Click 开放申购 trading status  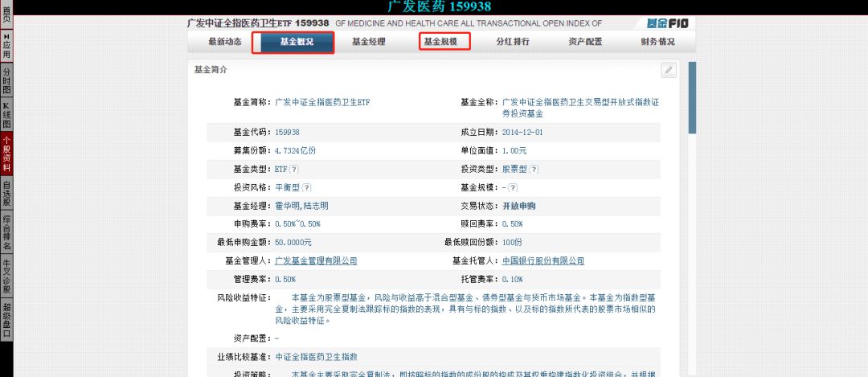tap(518, 206)
